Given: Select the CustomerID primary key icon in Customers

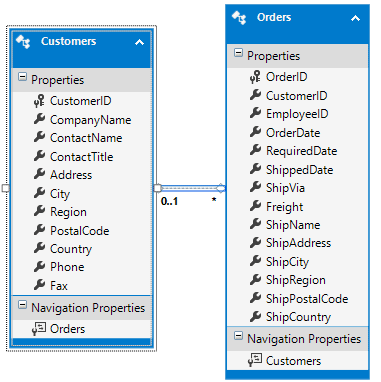Looking at the screenshot, I should (x=39, y=101).
